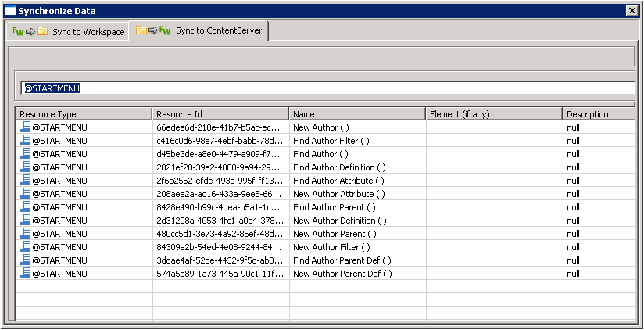
Task: Select the name 'New Author Filter ( )'
Action: [x=331, y=247]
